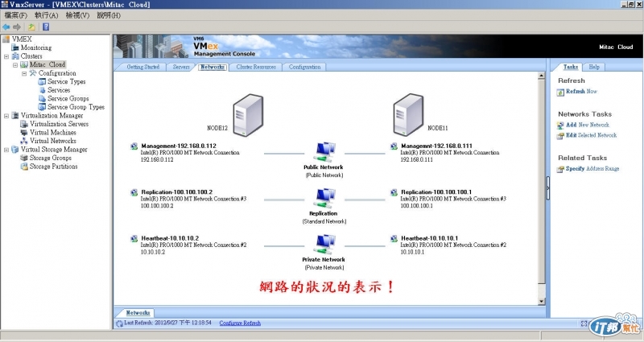Click the Specify Address Range link
The image size is (644, 342).
coord(592,169)
